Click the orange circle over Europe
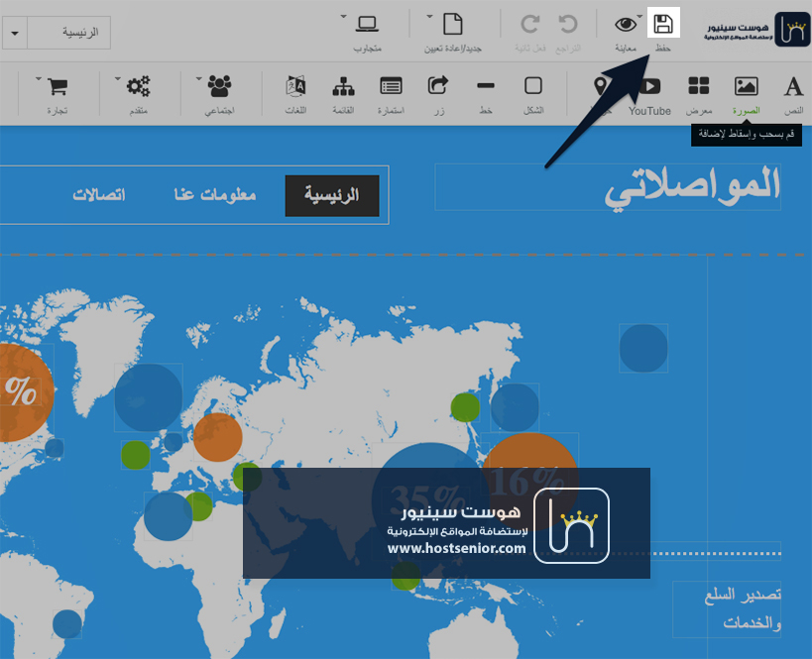The image size is (812, 659). click(x=218, y=437)
